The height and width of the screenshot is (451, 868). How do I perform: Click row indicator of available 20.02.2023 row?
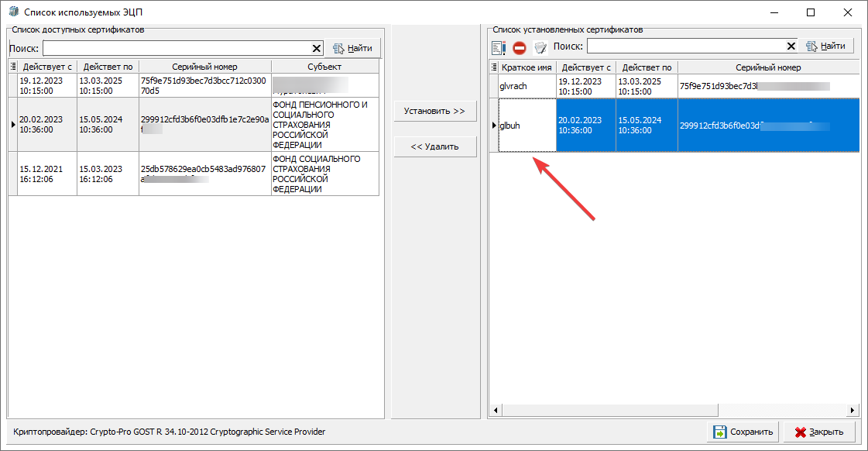13,124
